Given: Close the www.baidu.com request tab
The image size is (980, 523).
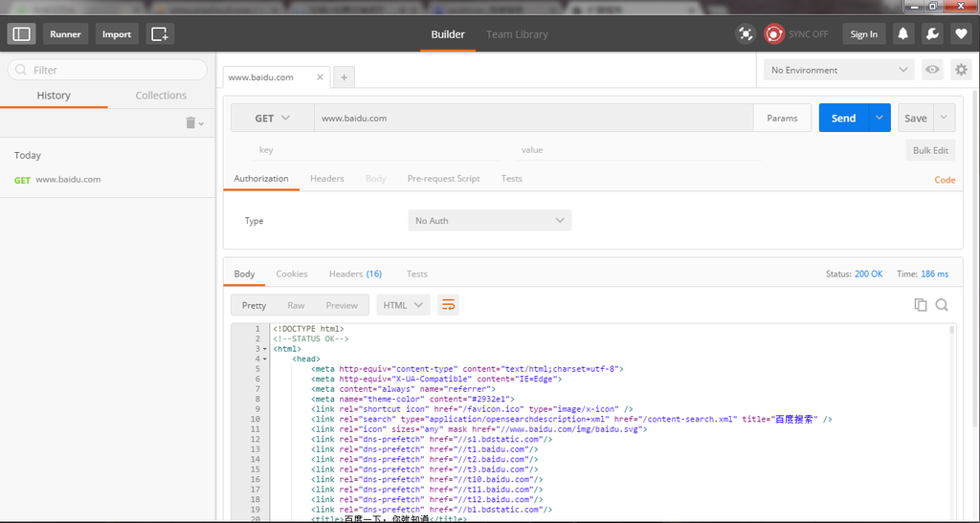Looking at the screenshot, I should [320, 77].
